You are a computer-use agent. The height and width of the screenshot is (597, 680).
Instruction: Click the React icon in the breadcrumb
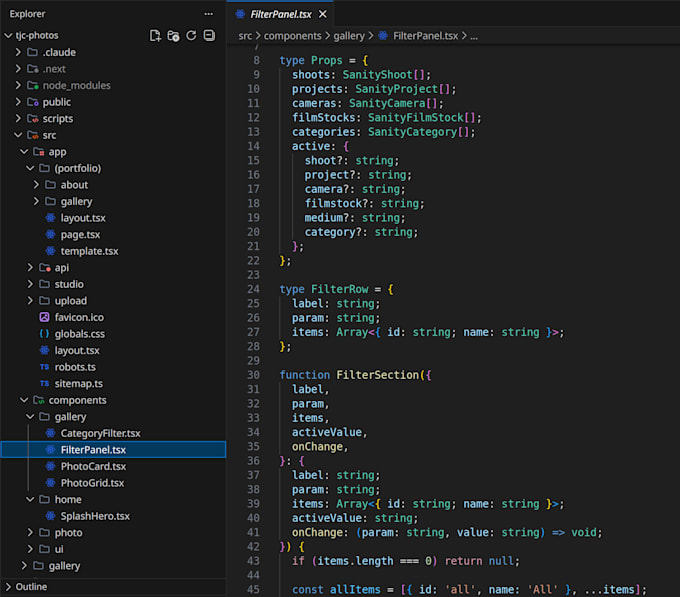(x=383, y=36)
